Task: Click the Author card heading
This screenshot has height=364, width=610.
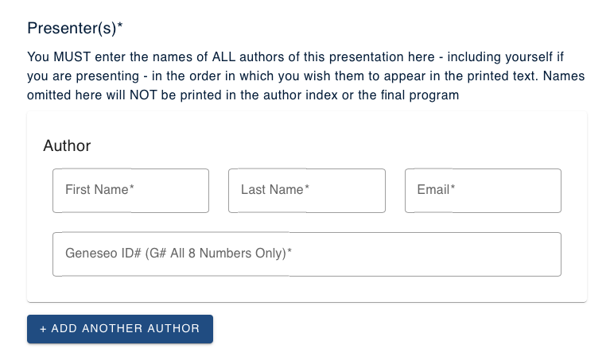Action: [x=67, y=145]
